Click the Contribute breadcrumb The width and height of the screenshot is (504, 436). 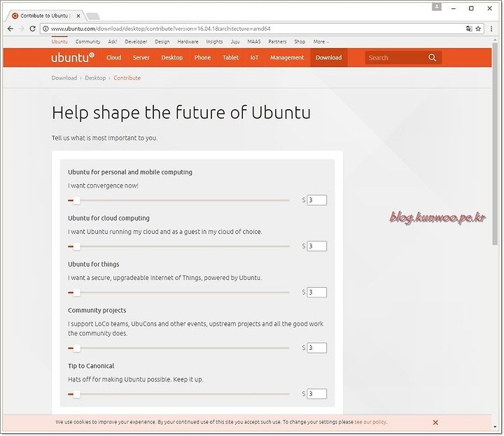point(127,78)
